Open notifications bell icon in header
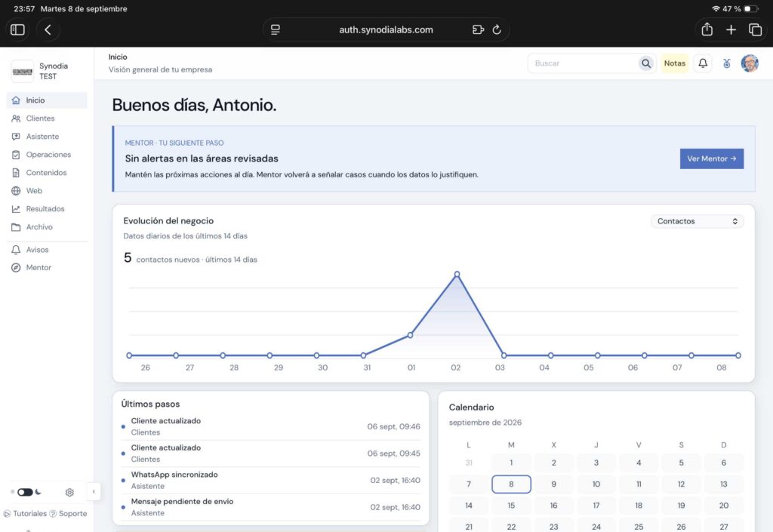Viewport: 773px width, 532px height. click(703, 63)
